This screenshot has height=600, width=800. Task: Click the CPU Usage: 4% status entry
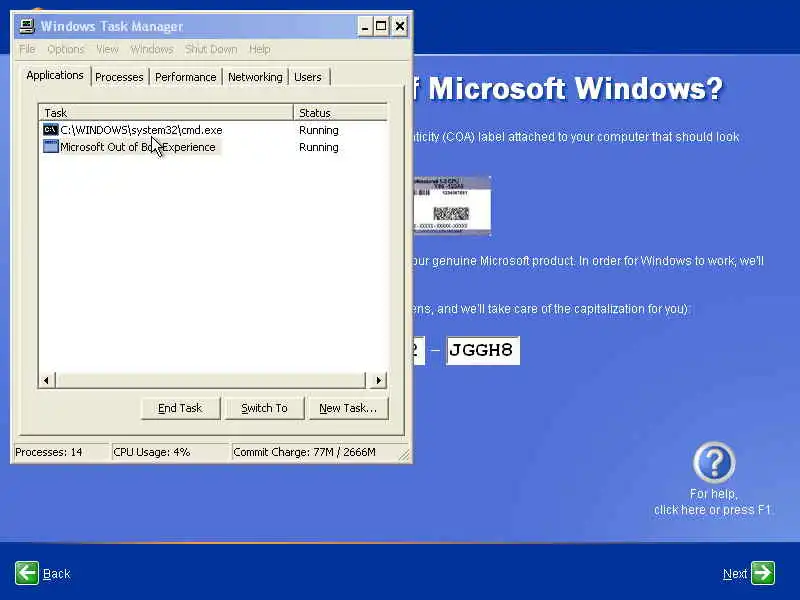[x=170, y=452]
